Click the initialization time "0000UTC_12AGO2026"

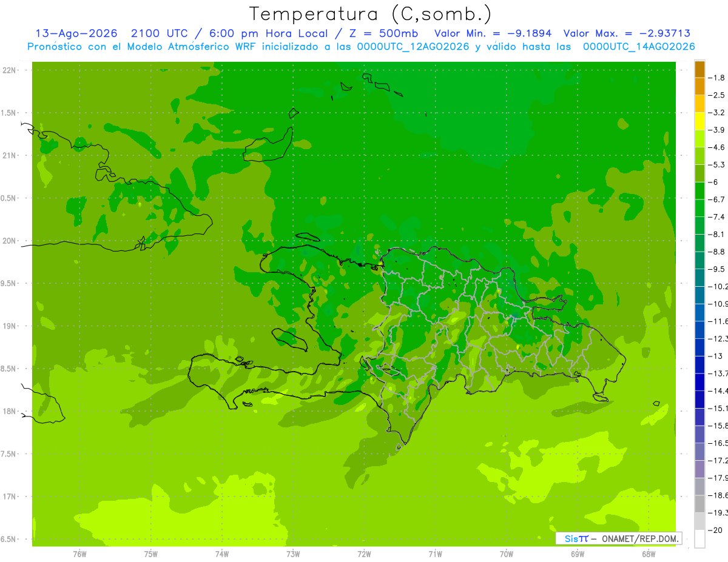[413, 47]
